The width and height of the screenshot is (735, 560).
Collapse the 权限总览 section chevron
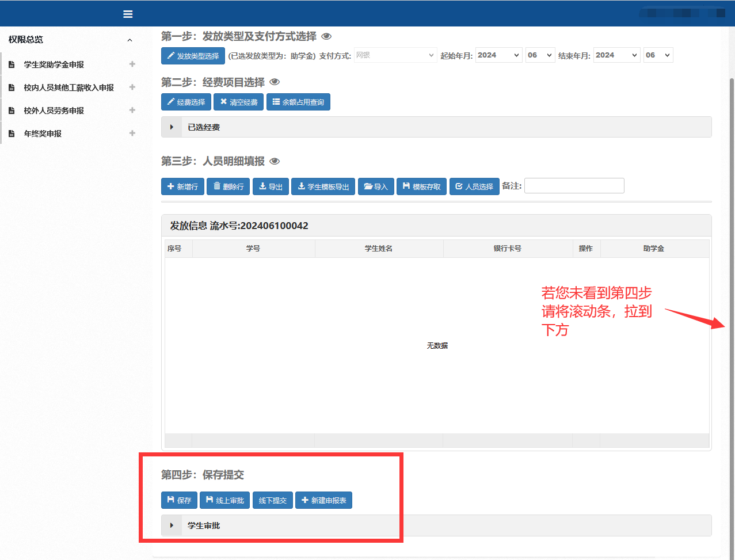pos(130,40)
